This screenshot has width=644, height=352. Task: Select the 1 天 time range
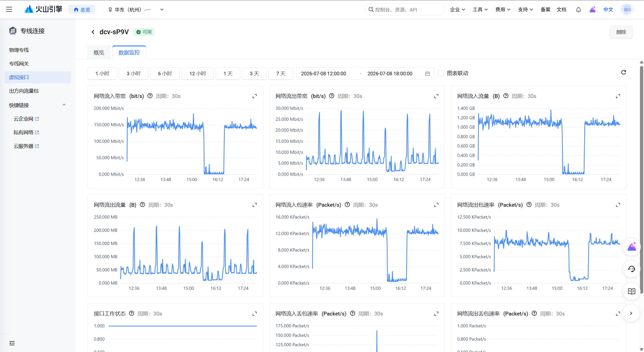[228, 74]
